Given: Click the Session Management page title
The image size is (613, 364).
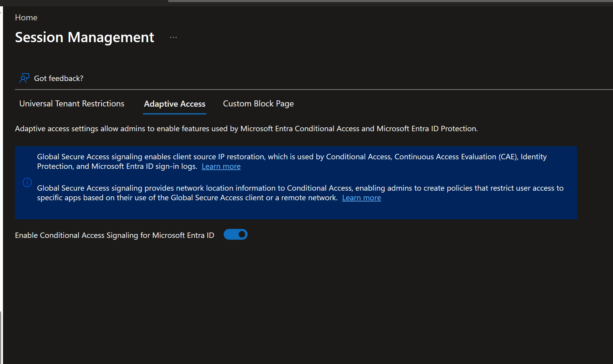Looking at the screenshot, I should tap(85, 37).
